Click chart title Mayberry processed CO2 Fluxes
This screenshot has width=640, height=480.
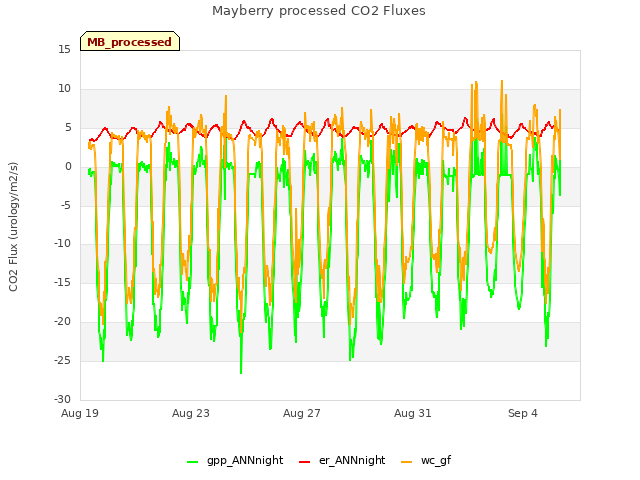[x=319, y=11]
